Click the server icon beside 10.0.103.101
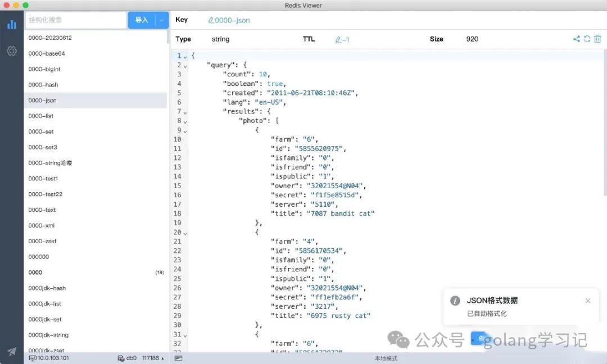Image resolution: width=607 pixels, height=364 pixels. pos(33,358)
